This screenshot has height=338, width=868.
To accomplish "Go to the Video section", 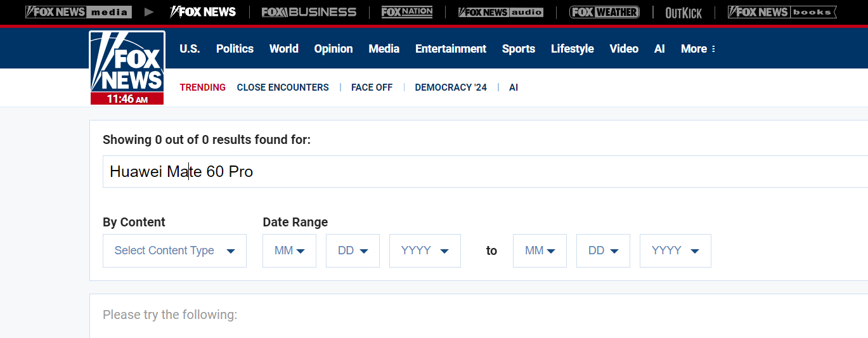I will [x=624, y=49].
